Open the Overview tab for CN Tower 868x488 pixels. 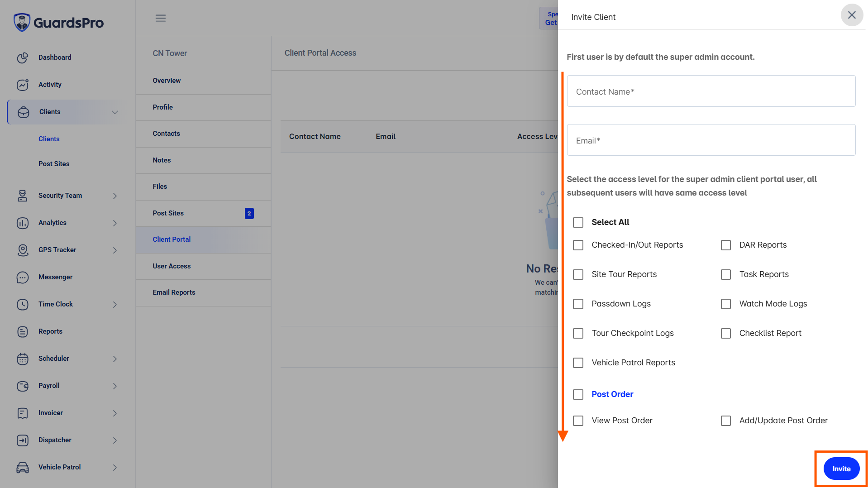point(203,81)
